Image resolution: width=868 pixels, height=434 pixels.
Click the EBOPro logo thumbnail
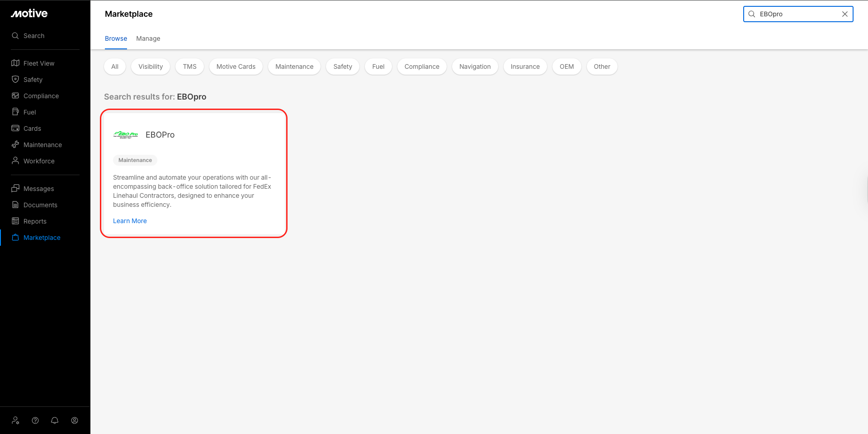[126, 134]
